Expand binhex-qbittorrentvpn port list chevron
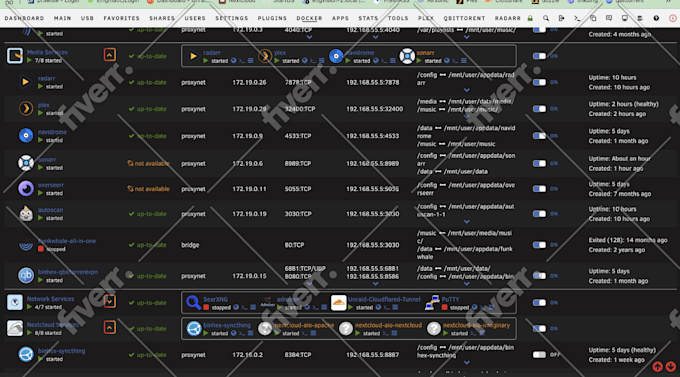Image resolution: width=680 pixels, height=377 pixels. click(309, 284)
